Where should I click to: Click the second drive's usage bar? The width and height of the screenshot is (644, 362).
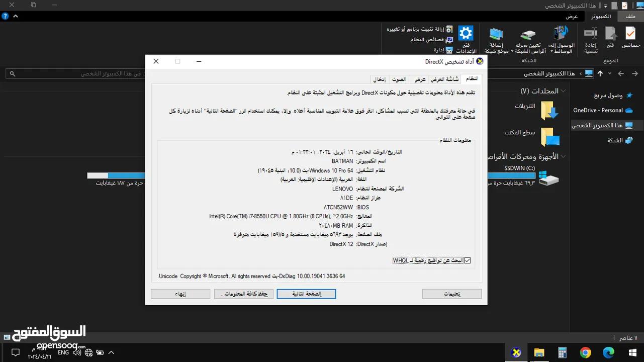tap(116, 175)
